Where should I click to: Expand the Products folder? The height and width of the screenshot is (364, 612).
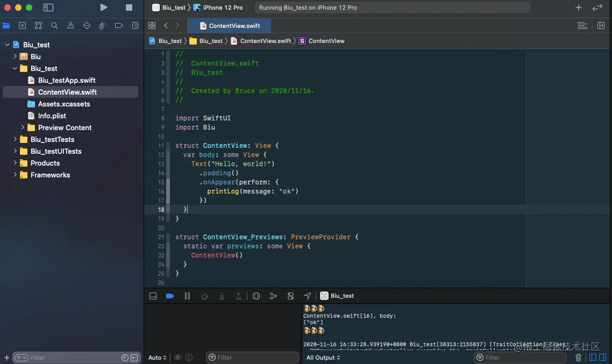(x=15, y=163)
